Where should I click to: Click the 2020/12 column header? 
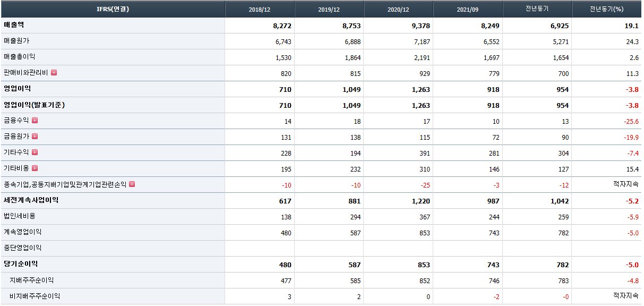(x=399, y=9)
